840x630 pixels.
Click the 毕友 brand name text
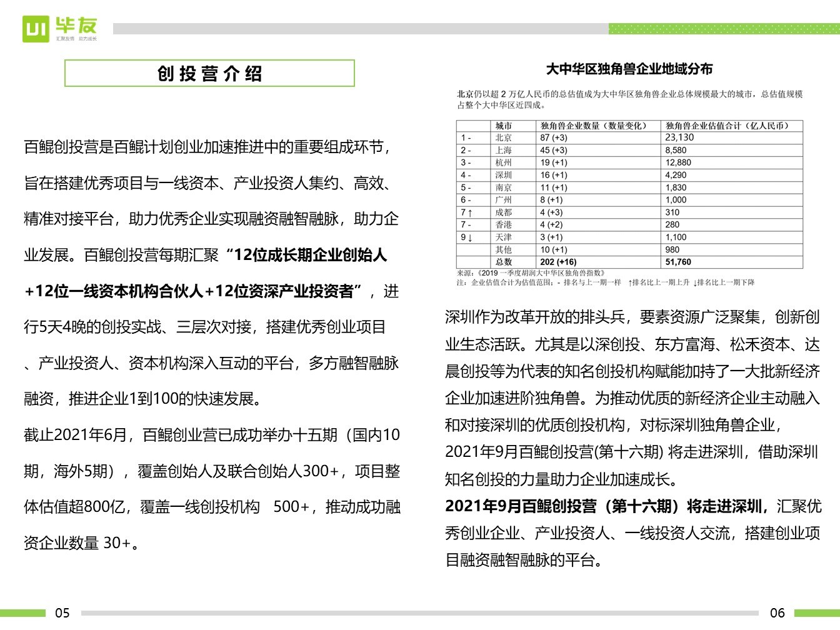[x=76, y=26]
